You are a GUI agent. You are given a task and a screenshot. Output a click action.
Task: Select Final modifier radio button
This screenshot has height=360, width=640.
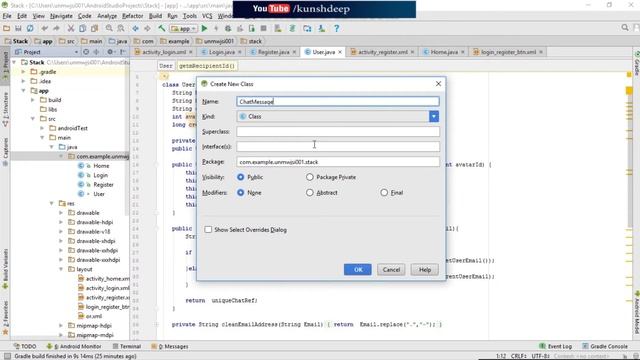tap(384, 193)
